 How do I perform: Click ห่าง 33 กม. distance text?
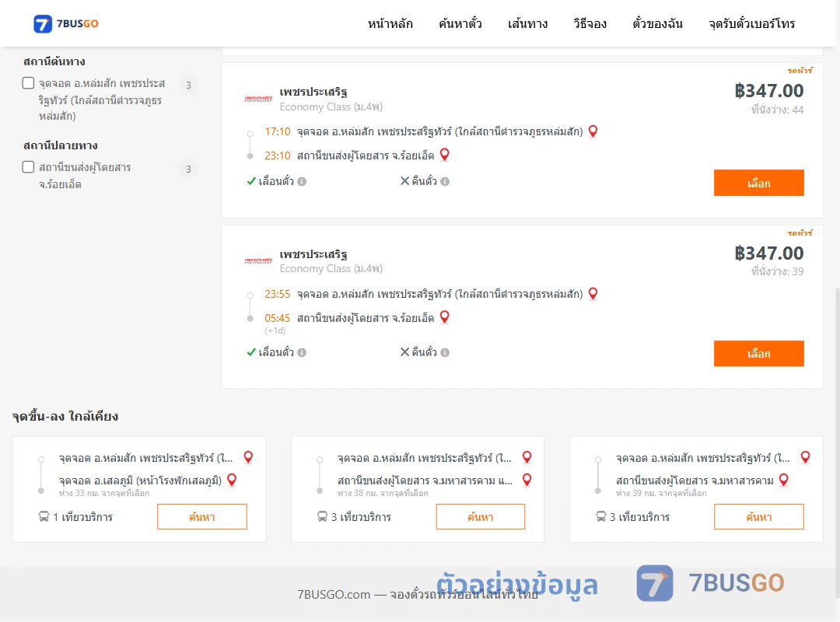coord(104,494)
